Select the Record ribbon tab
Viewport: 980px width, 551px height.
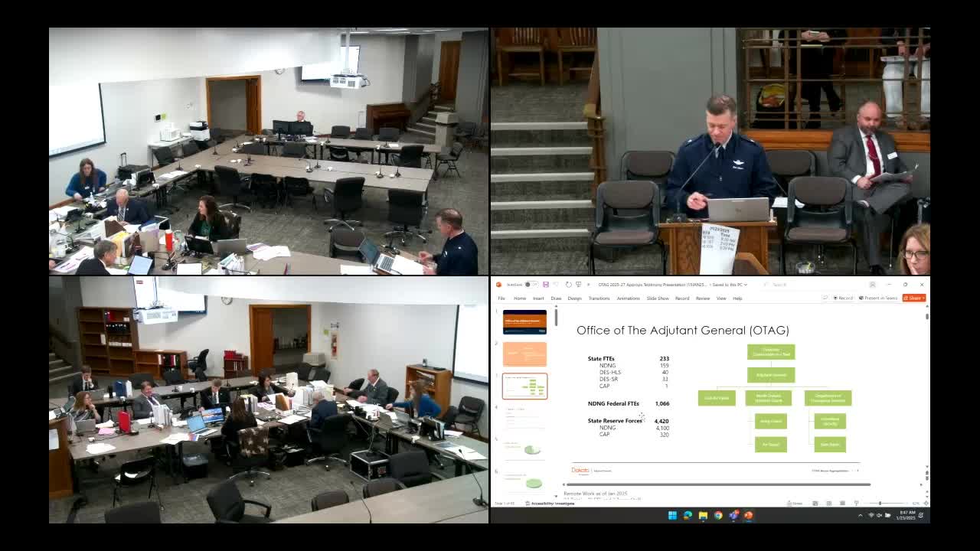point(681,298)
